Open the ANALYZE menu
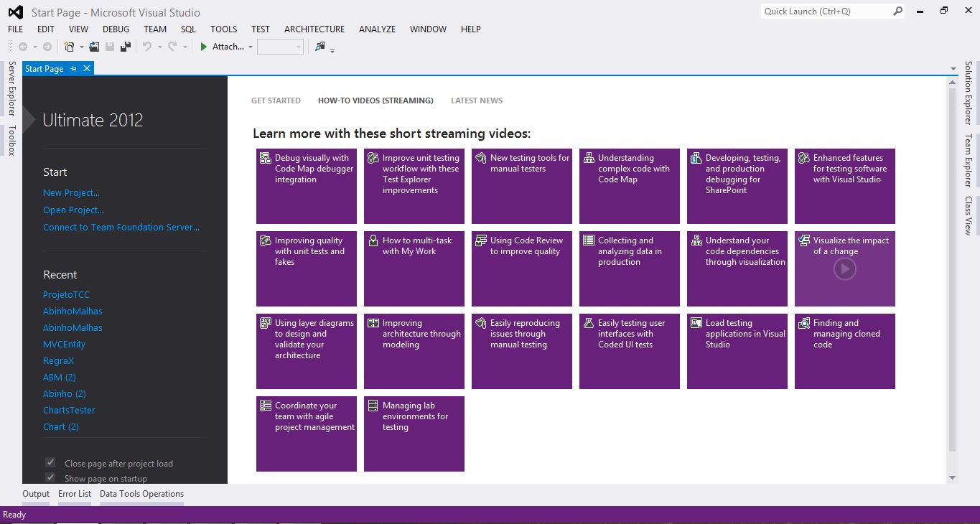 (x=378, y=29)
